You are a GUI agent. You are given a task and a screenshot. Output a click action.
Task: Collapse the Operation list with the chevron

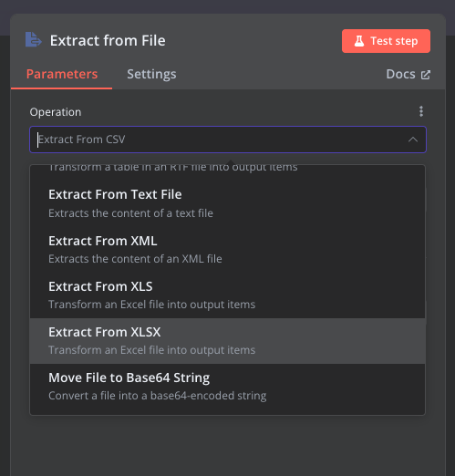click(413, 140)
